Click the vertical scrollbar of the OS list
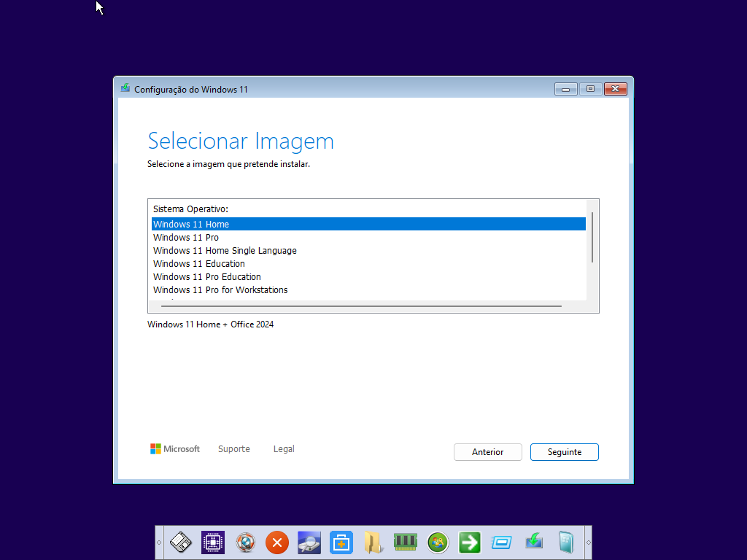This screenshot has width=747, height=560. (592, 237)
